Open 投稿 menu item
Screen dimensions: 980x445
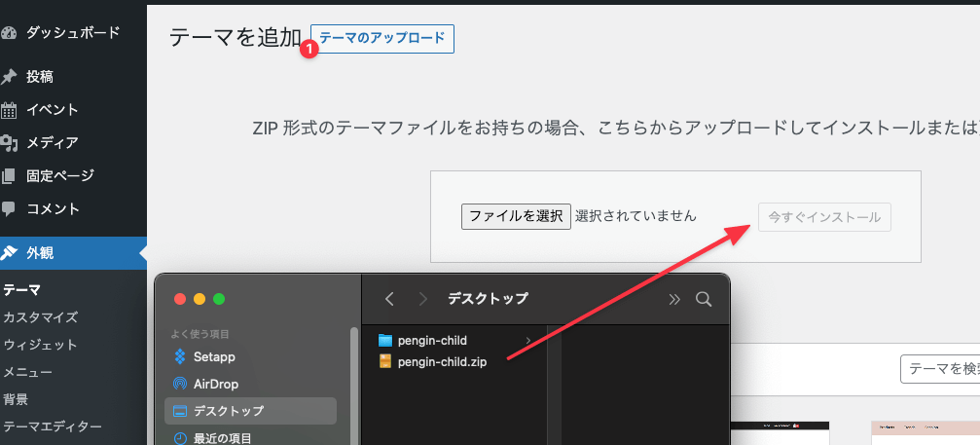[x=40, y=77]
